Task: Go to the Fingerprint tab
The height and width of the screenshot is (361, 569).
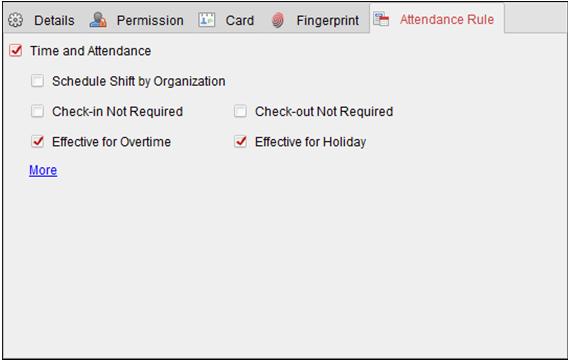Action: [328, 21]
